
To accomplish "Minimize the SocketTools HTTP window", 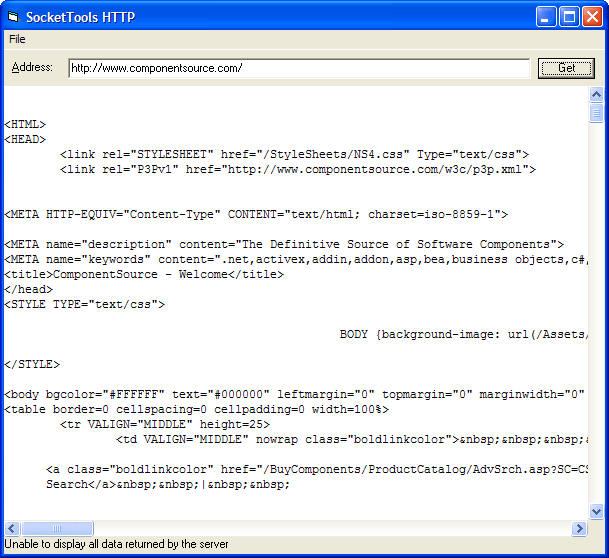I will point(547,16).
